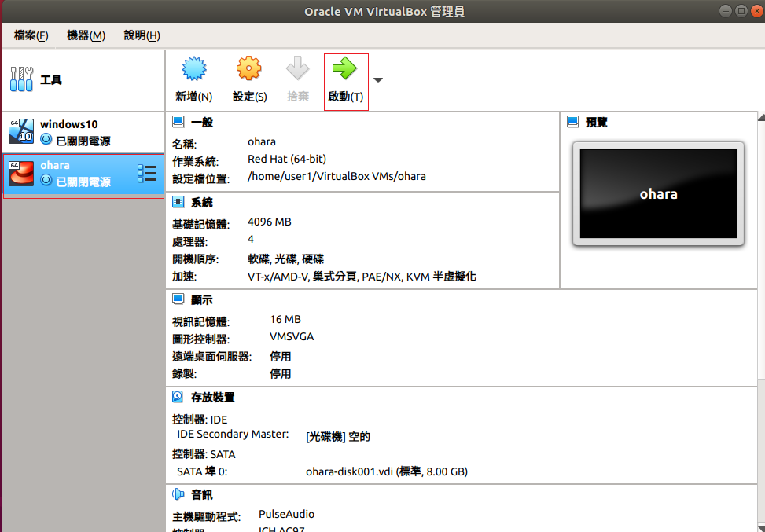Click the VMSVGA graphics controller value

[x=292, y=337]
